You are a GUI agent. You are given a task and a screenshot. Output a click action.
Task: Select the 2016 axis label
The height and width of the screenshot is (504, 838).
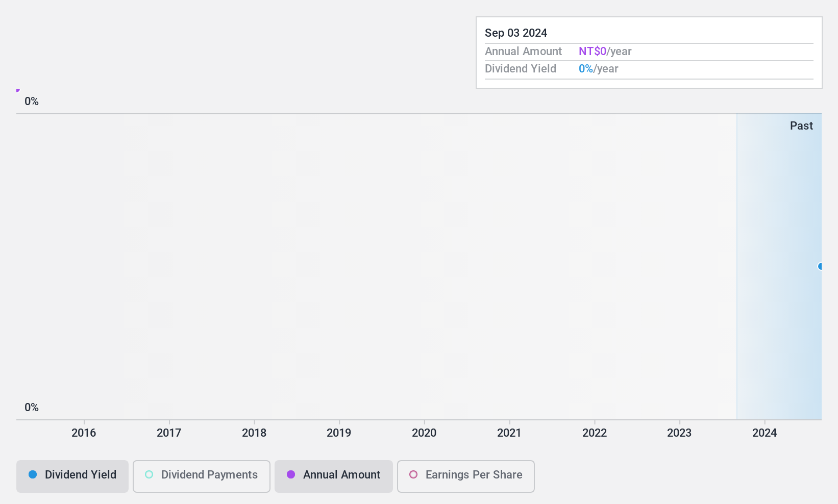click(84, 433)
